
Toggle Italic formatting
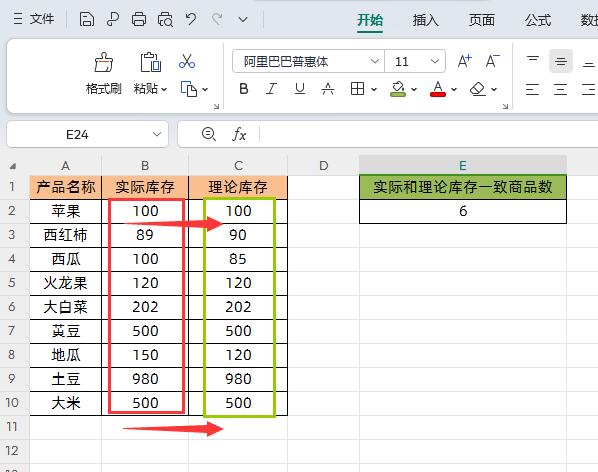click(271, 89)
